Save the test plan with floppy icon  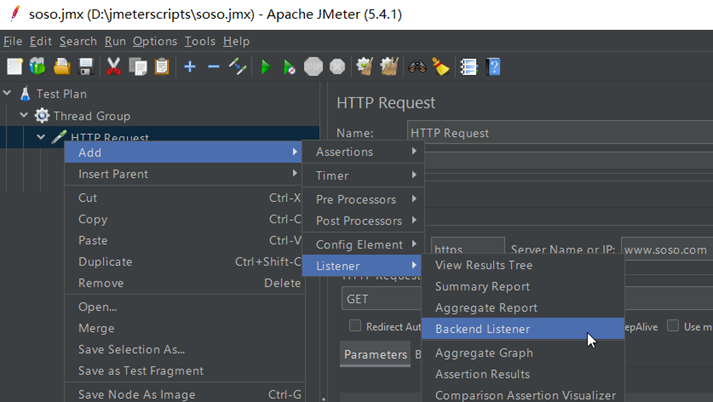pyautogui.click(x=86, y=67)
